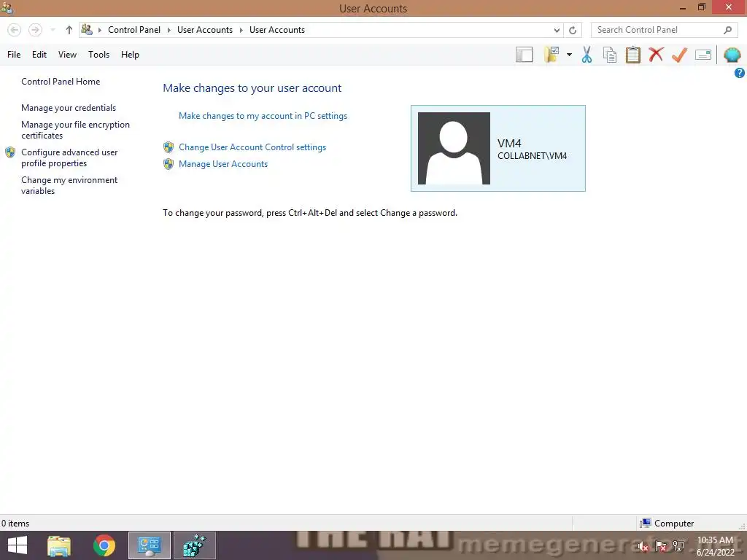Screen dimensions: 747x560
Task: Go up one level with Up arrow
Action: (69, 30)
